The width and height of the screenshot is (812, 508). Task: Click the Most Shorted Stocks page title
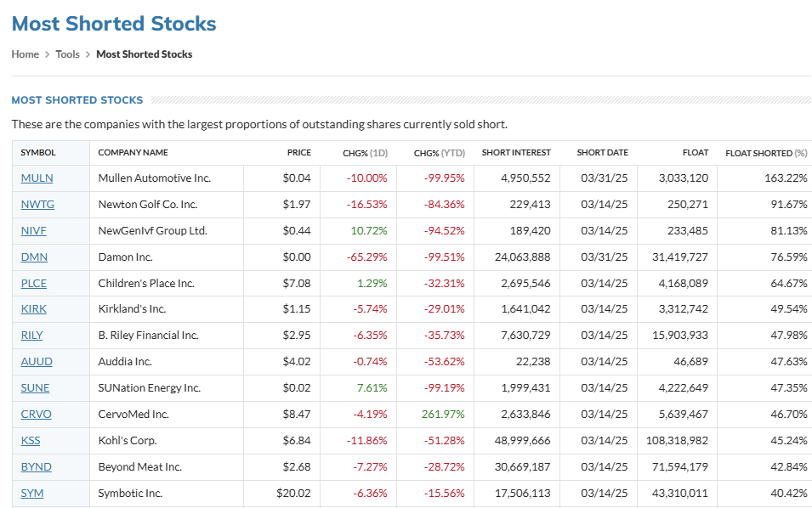pyautogui.click(x=114, y=24)
